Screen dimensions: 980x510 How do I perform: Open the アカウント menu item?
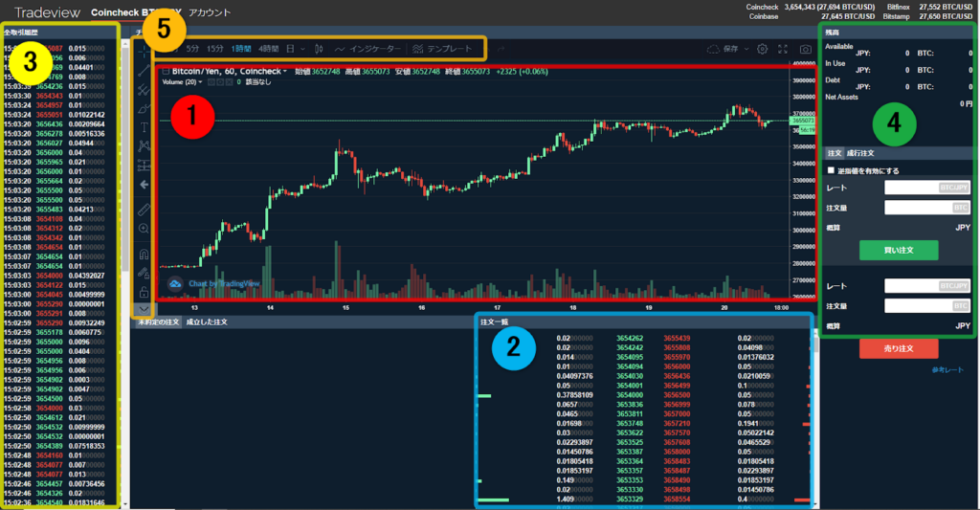click(x=210, y=12)
